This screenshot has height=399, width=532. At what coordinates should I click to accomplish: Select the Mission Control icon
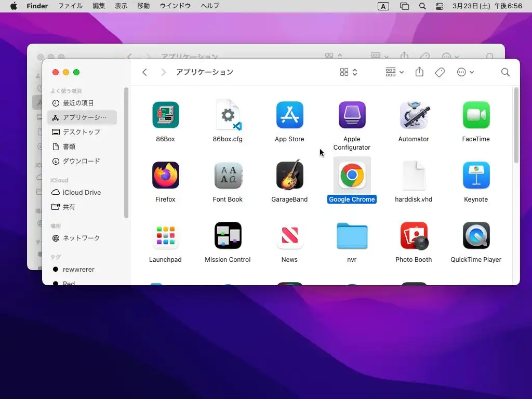pyautogui.click(x=228, y=235)
